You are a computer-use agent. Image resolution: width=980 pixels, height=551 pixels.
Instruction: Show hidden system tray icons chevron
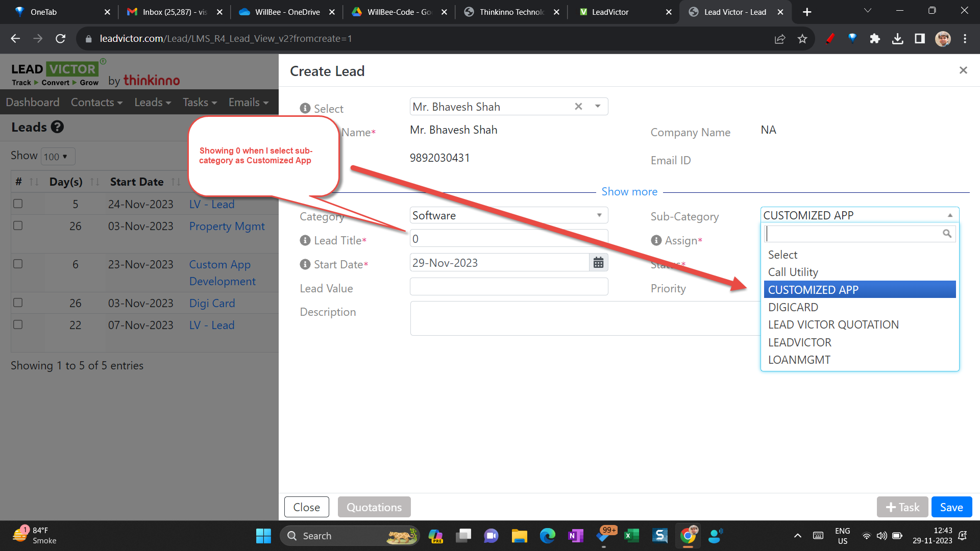(x=797, y=536)
